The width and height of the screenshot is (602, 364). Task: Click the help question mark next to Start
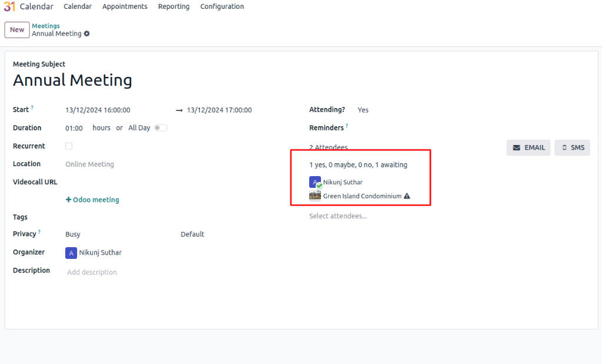coord(32,108)
